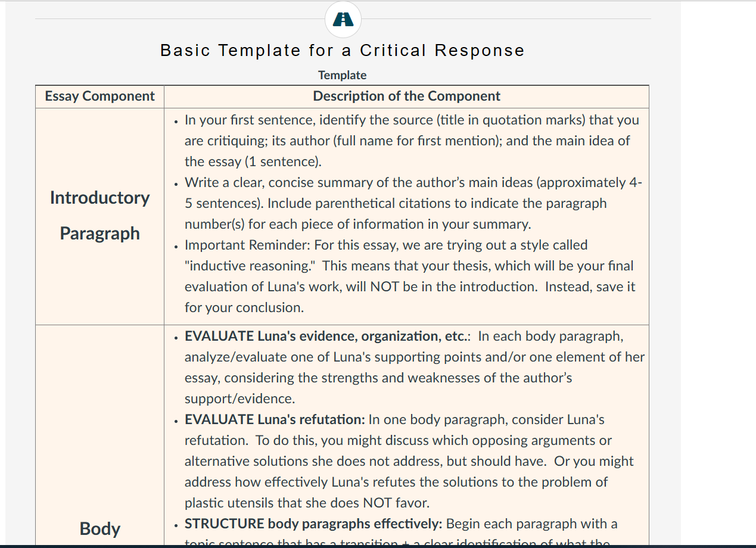This screenshot has height=548, width=756.
Task: Click the word 'support/evidence.' in the Body row
Action: (x=239, y=399)
